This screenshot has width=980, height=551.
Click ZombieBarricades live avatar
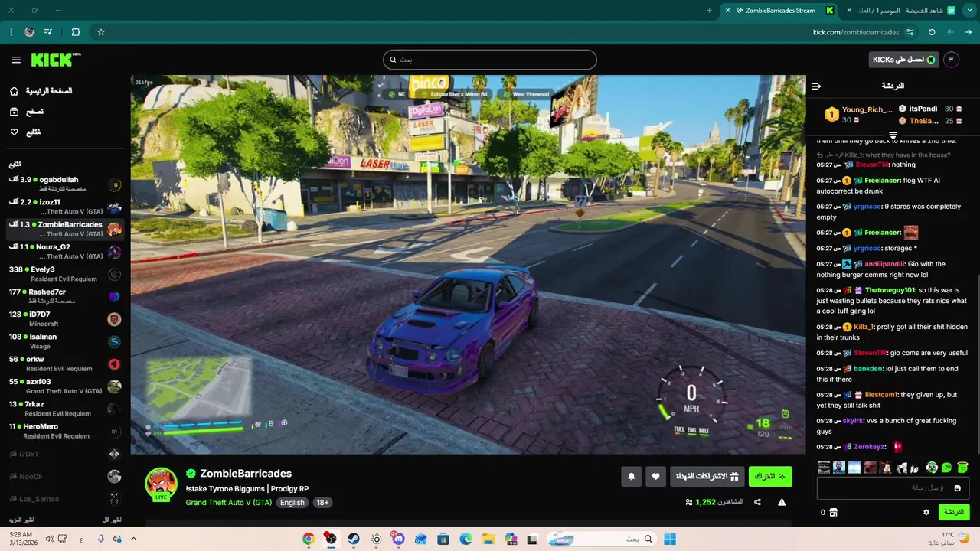[161, 484]
